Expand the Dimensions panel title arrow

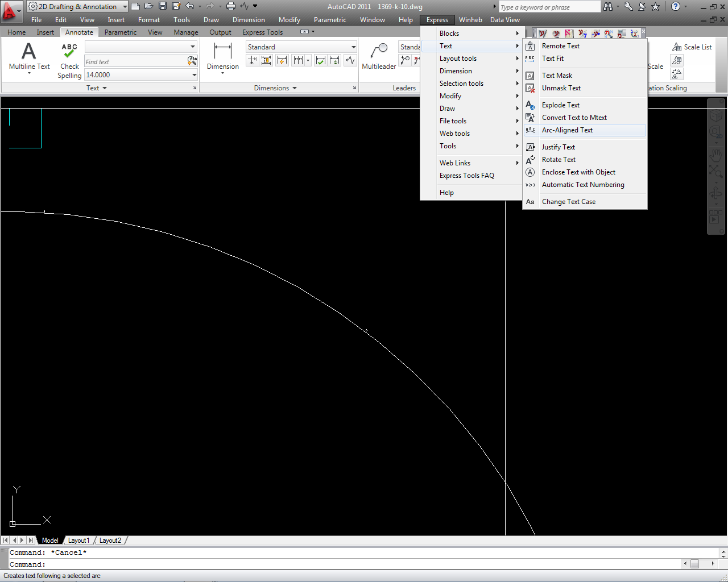[x=295, y=88]
